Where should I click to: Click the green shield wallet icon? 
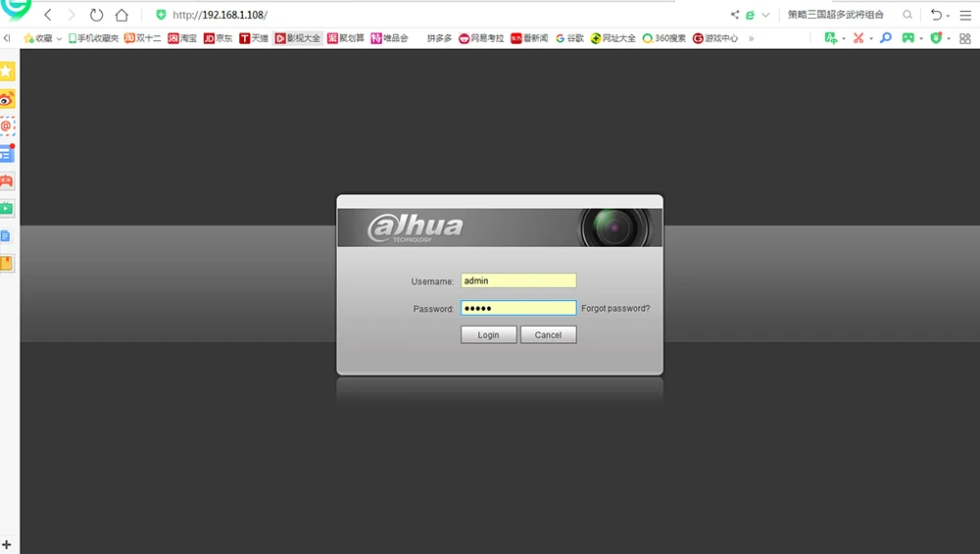pos(936,38)
